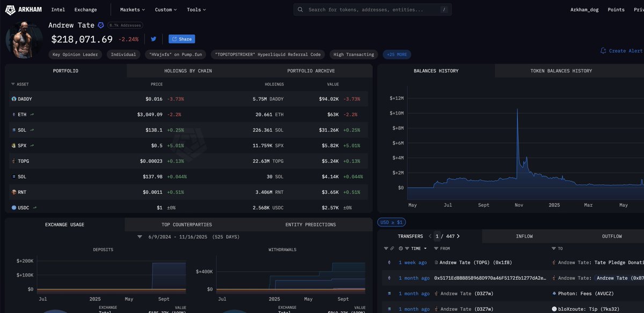
Task: Click the Create Alert link
Action: coord(621,50)
